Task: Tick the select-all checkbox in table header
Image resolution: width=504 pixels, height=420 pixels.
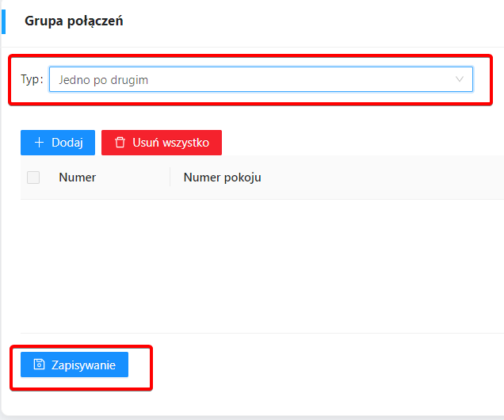Action: (x=33, y=178)
